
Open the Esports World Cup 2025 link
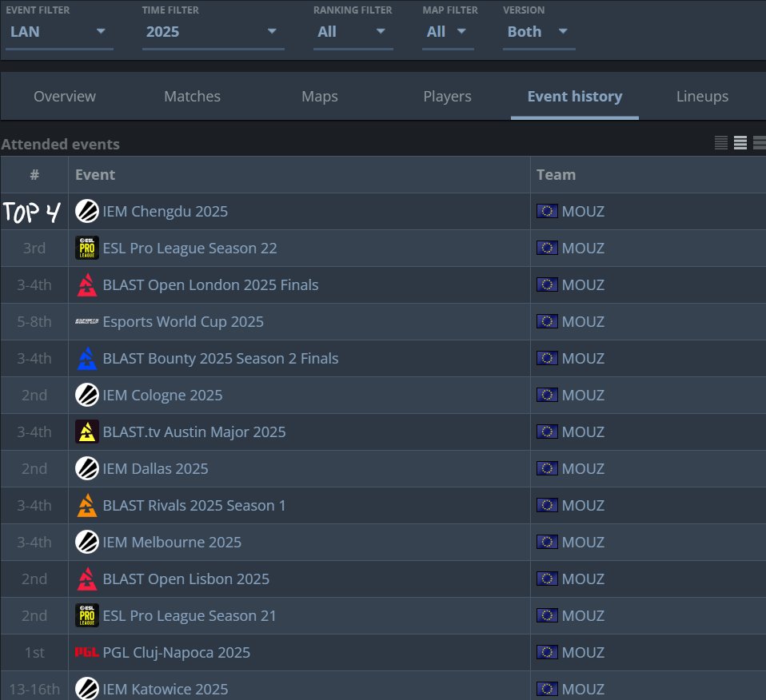183,322
